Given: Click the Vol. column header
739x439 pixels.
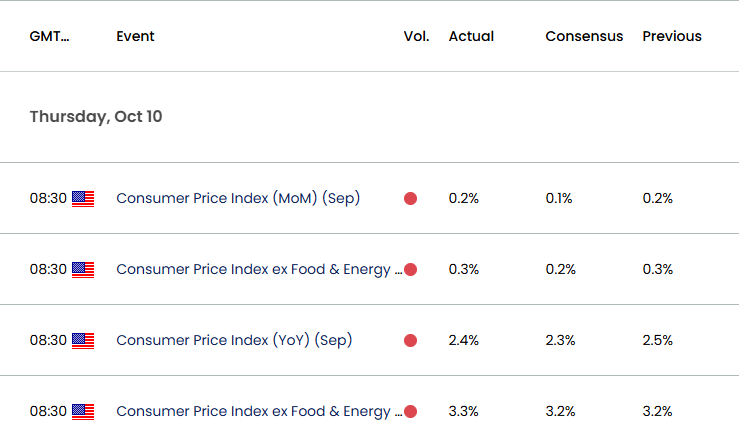Looking at the screenshot, I should (x=416, y=37).
